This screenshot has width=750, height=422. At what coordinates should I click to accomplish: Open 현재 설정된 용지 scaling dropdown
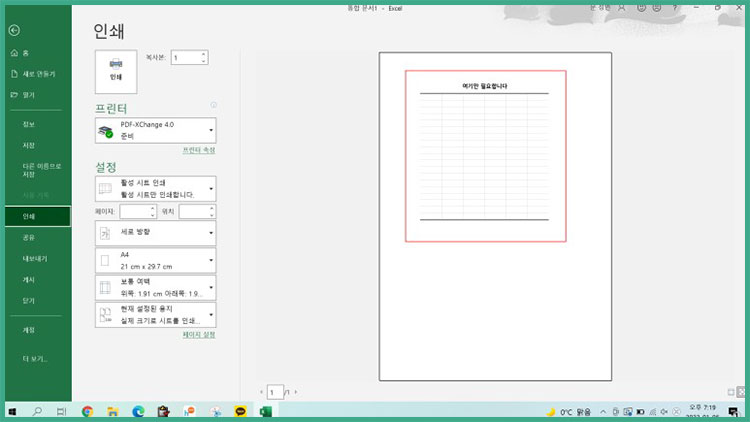[155, 315]
